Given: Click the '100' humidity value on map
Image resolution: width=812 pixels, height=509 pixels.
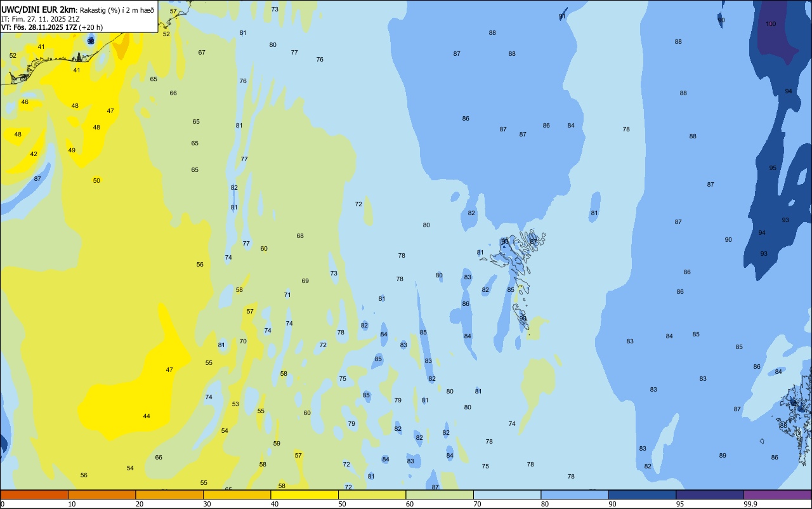Looking at the screenshot, I should [x=771, y=24].
